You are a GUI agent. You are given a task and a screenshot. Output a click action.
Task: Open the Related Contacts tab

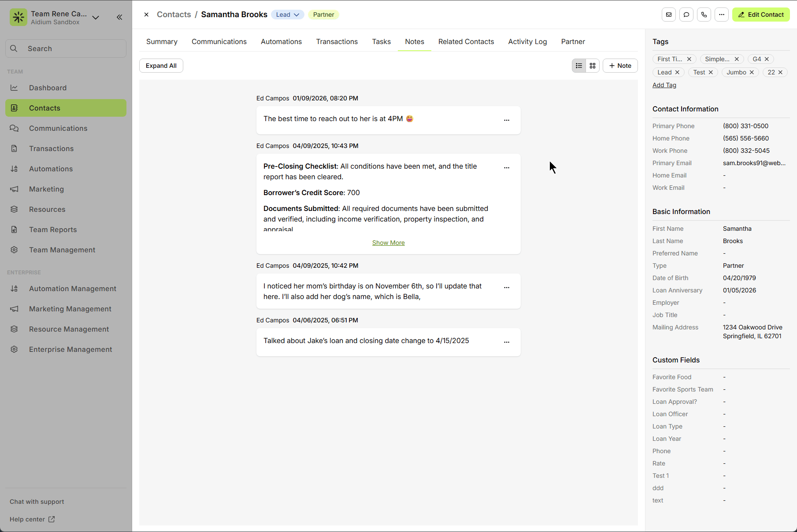click(x=466, y=41)
